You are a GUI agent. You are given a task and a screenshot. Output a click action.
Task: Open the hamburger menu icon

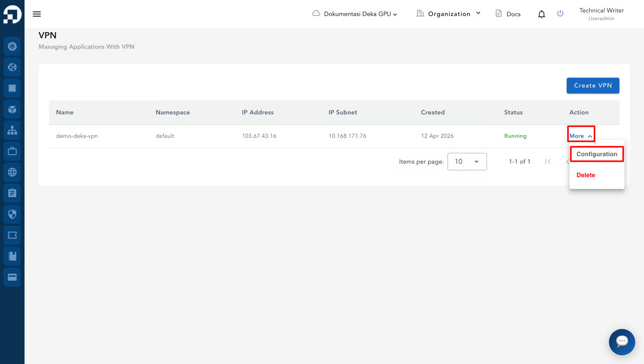(x=37, y=14)
